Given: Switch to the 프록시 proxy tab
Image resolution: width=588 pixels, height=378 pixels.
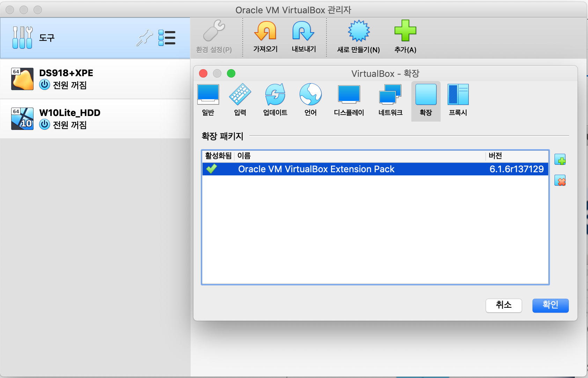Looking at the screenshot, I should pos(458,101).
